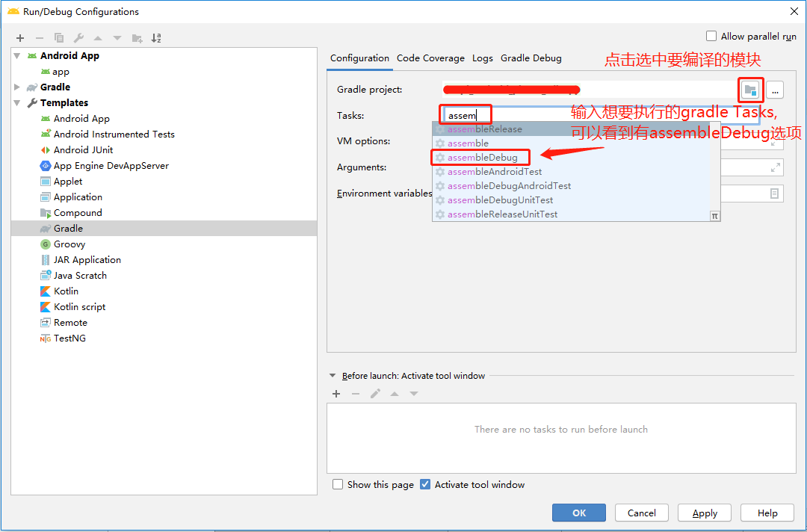Click the Help button

coord(767,513)
